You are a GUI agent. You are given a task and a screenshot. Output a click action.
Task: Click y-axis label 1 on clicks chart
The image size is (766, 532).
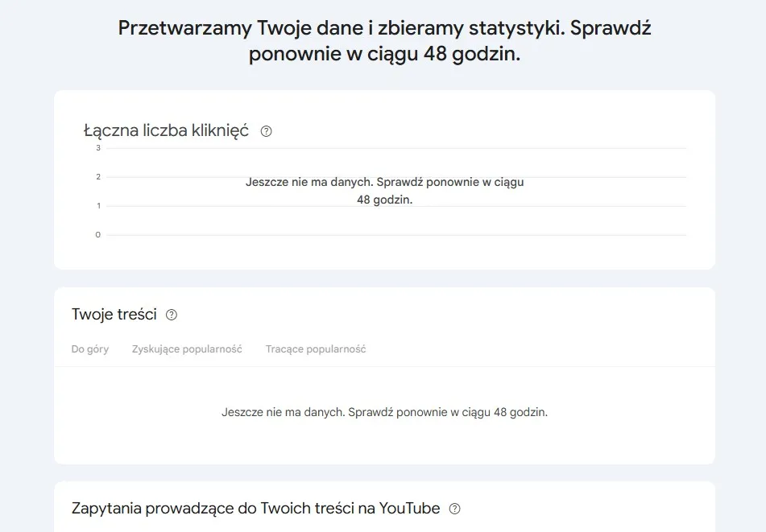point(98,206)
